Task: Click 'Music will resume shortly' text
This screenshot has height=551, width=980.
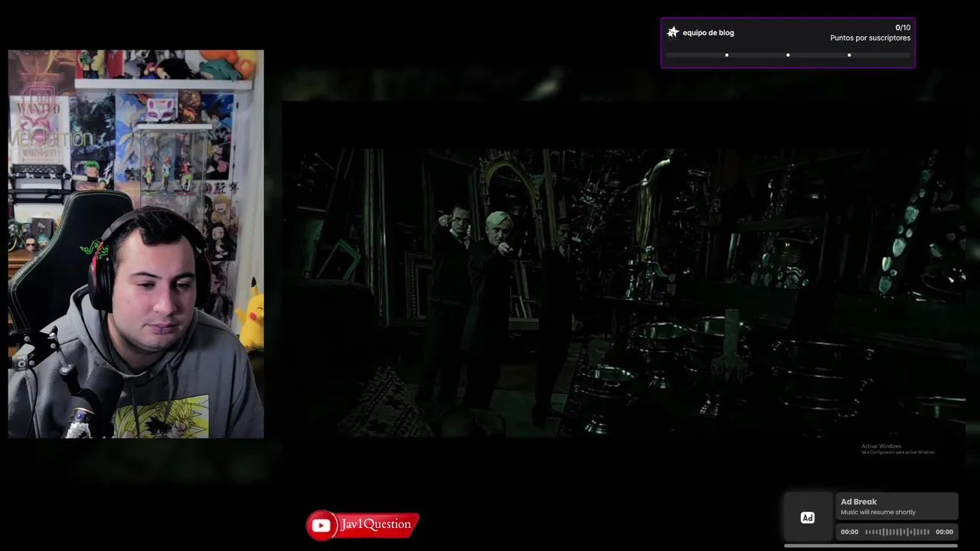Action: (x=878, y=513)
